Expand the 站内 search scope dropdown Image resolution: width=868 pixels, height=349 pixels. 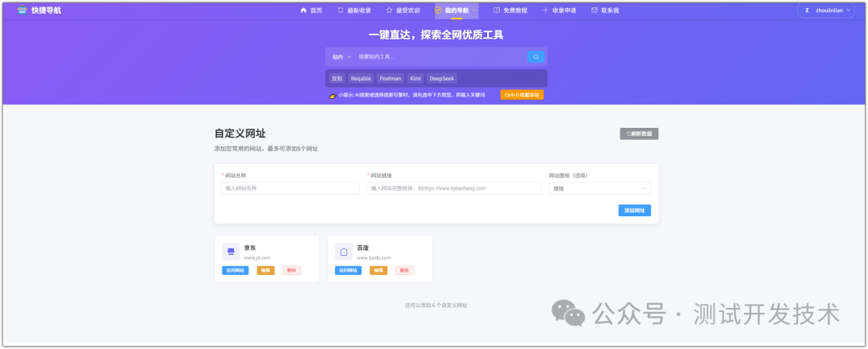(342, 57)
